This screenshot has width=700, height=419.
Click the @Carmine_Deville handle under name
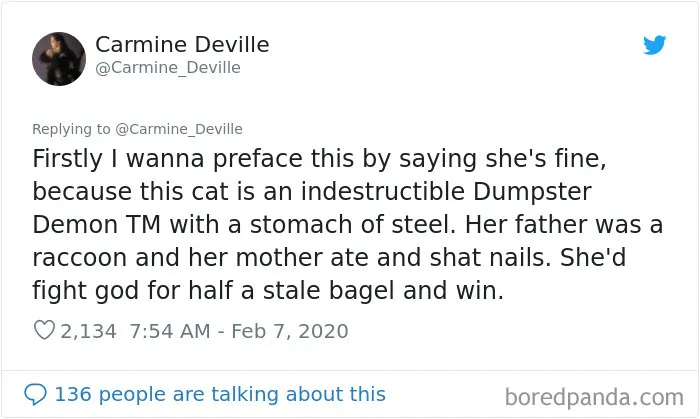(x=168, y=67)
